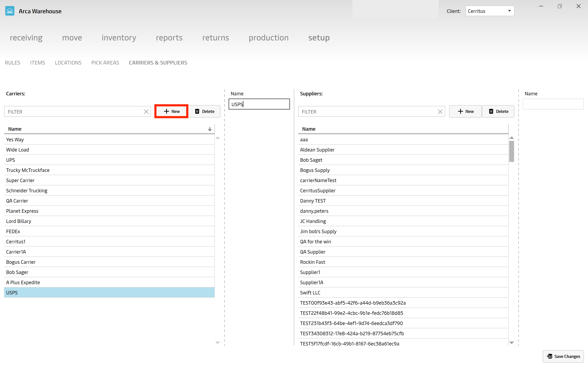This screenshot has height=392, width=588.
Task: Clear the Suppliers filter with the X icon
Action: pos(440,112)
